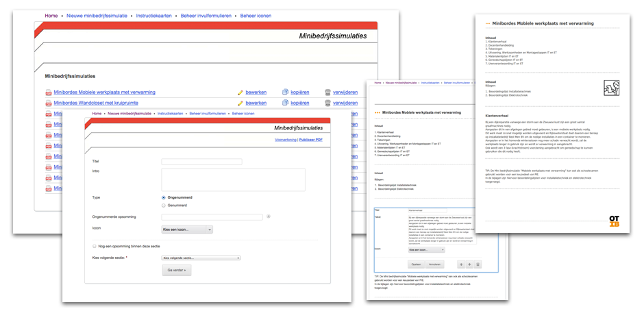Go to Home in form window navigation
Screen dimensions: 644x322
(x=97, y=113)
